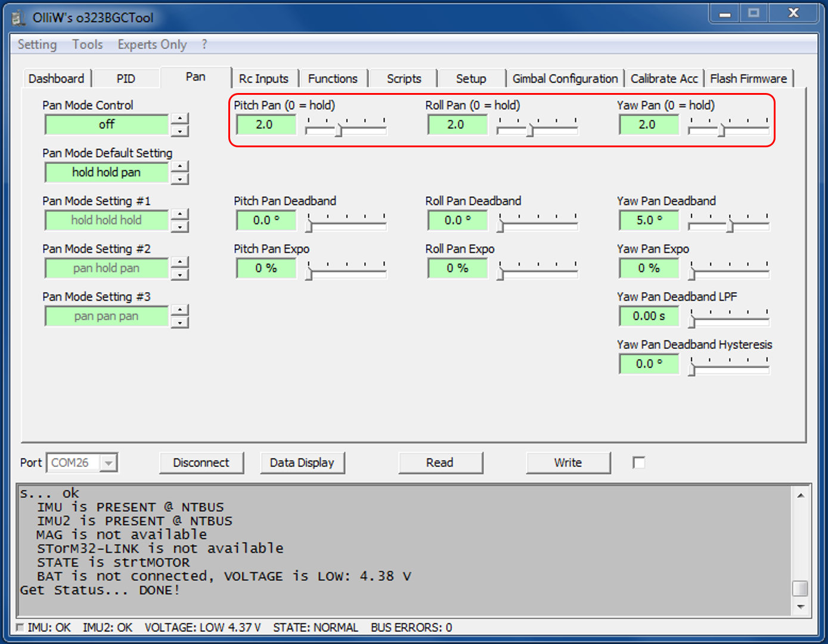Image resolution: width=828 pixels, height=644 pixels.
Task: Click the up arrow for Pan Mode Setting #3
Action: pos(179,309)
